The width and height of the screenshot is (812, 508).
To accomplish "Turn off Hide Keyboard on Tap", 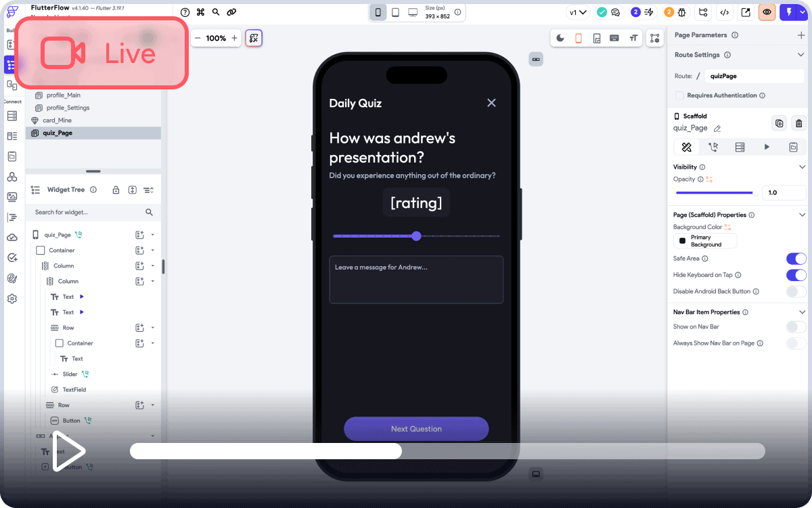I will point(796,275).
